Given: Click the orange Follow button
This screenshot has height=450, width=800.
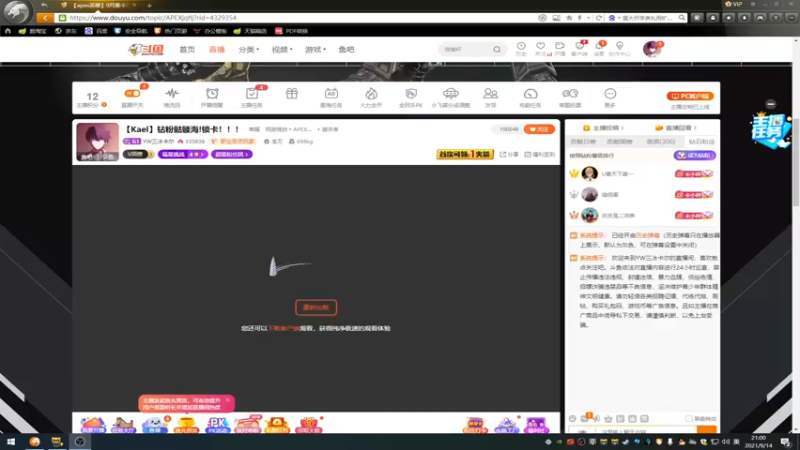Looking at the screenshot, I should click(539, 129).
